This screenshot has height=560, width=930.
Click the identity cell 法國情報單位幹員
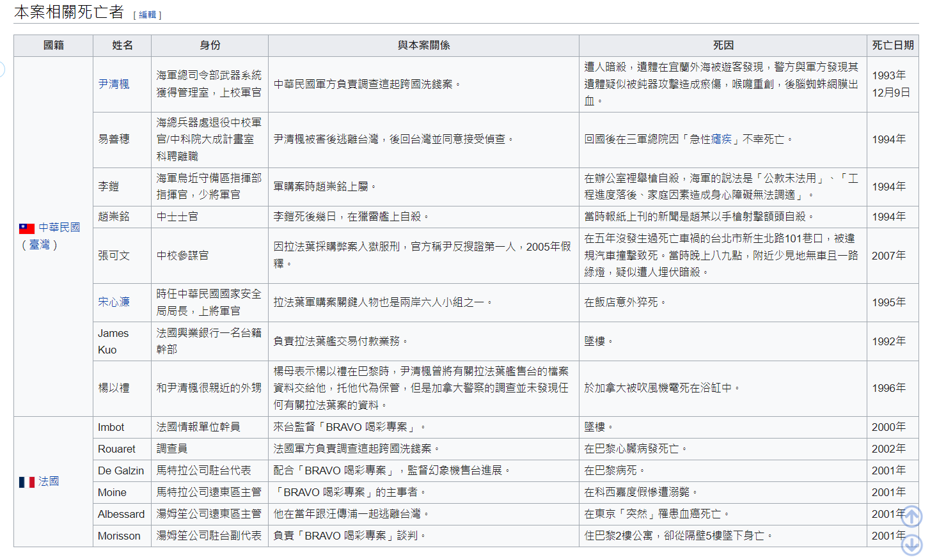[x=210, y=427]
